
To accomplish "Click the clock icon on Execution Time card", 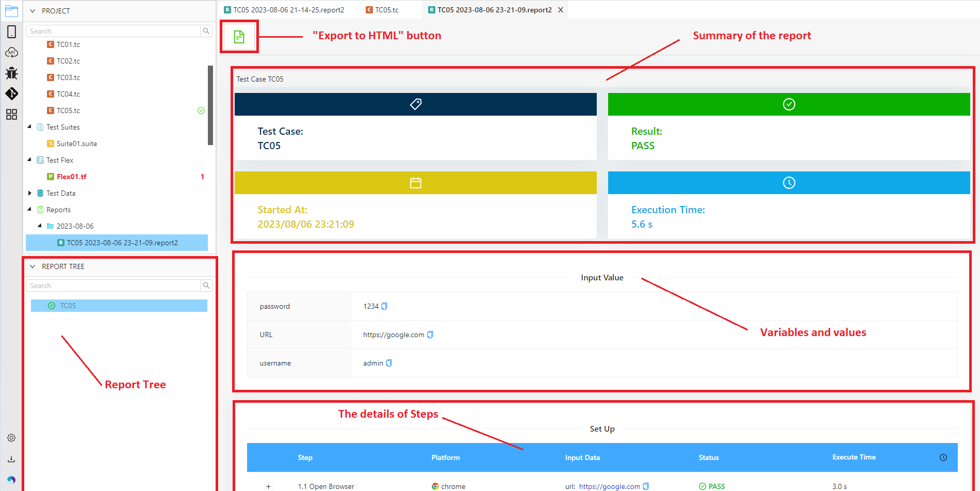I will coord(789,183).
